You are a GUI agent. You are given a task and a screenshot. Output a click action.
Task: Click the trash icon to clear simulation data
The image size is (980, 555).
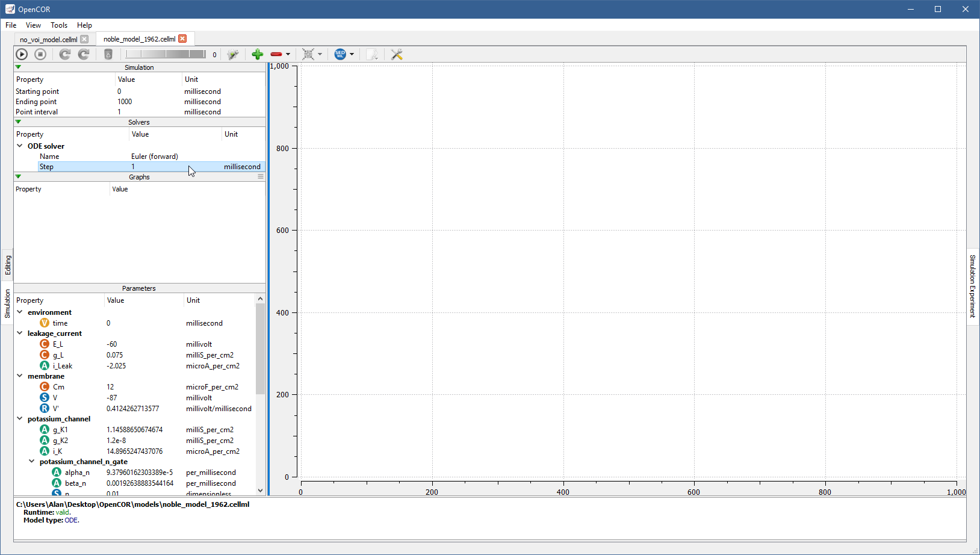pyautogui.click(x=108, y=54)
